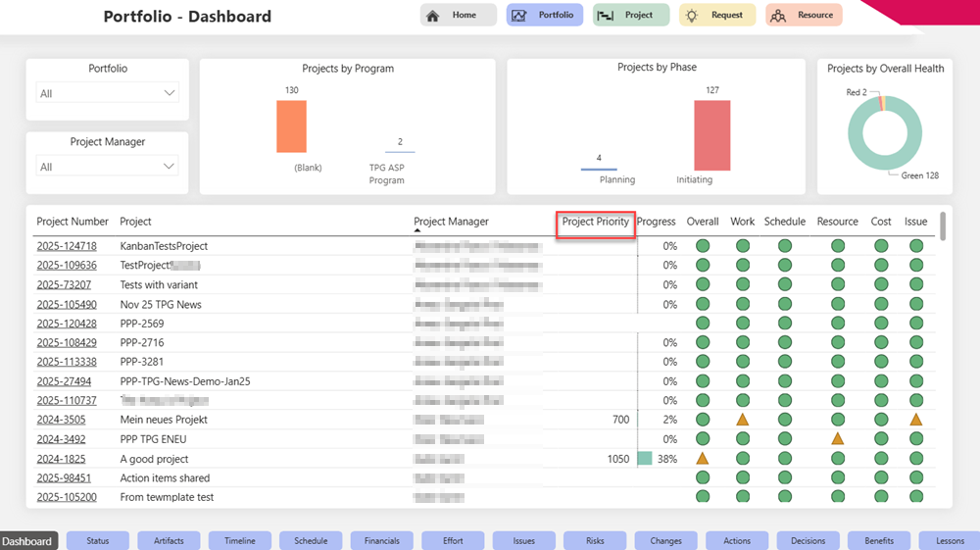Open the Portfolio filter dropdown
Viewport: 980px width, 550px height.
[108, 93]
